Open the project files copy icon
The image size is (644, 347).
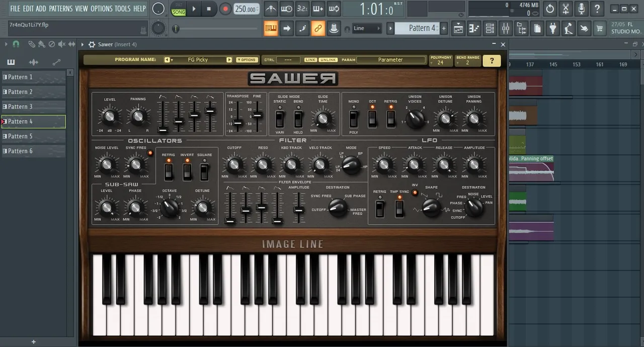click(537, 28)
